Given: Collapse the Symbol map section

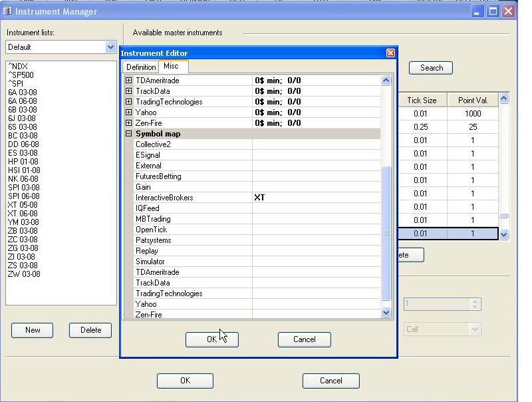Looking at the screenshot, I should [x=128, y=134].
